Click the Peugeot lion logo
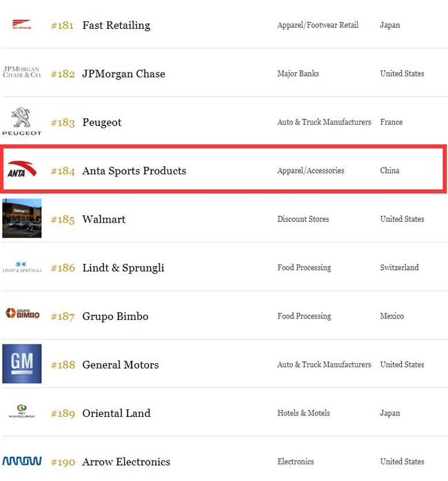 [21, 121]
